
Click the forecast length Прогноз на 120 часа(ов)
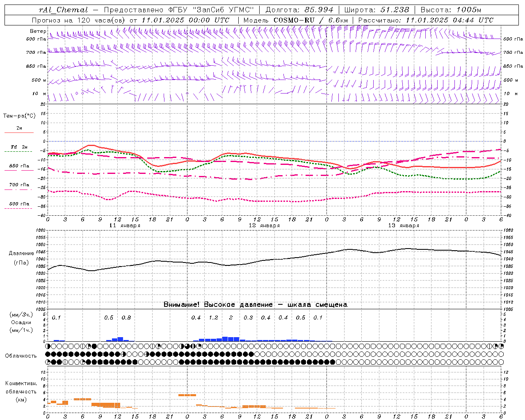point(79,20)
